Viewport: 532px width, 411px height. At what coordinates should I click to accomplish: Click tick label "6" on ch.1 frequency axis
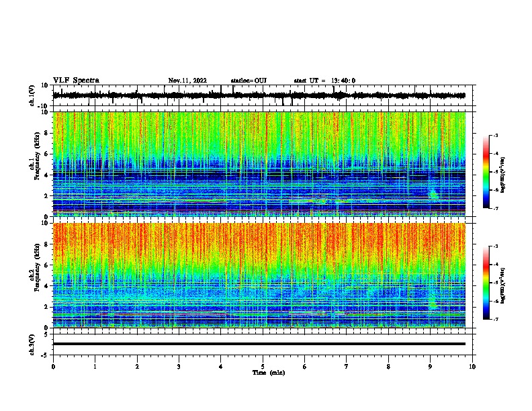[46, 154]
